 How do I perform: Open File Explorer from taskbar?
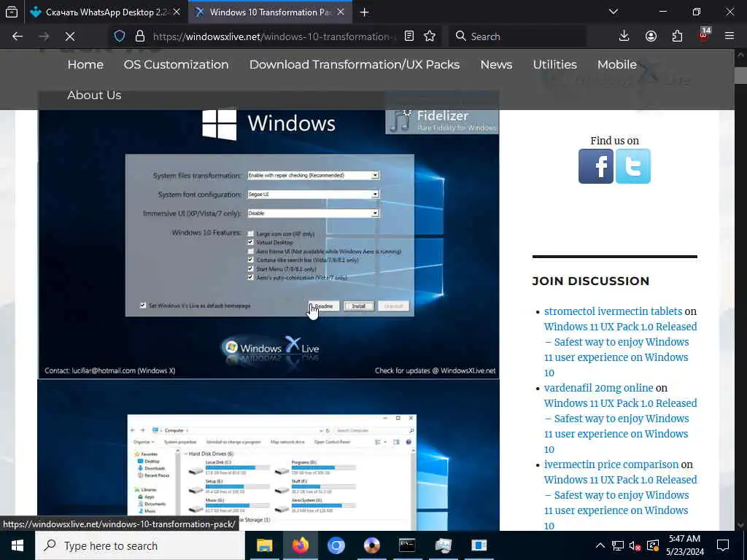click(x=264, y=545)
